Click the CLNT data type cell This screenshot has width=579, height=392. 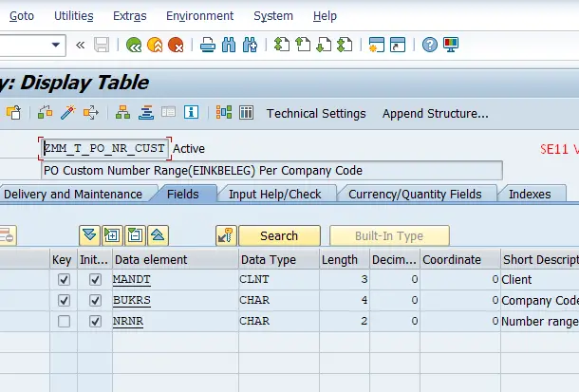pos(279,279)
